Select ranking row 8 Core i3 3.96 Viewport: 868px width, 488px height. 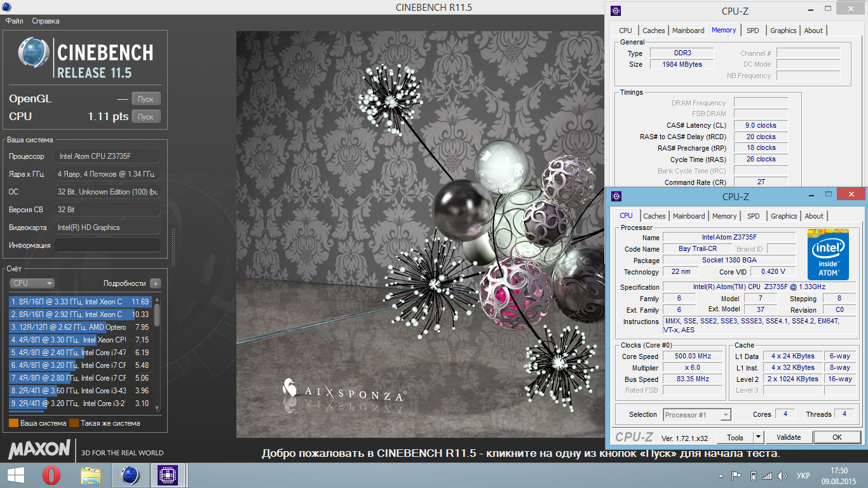80,391
